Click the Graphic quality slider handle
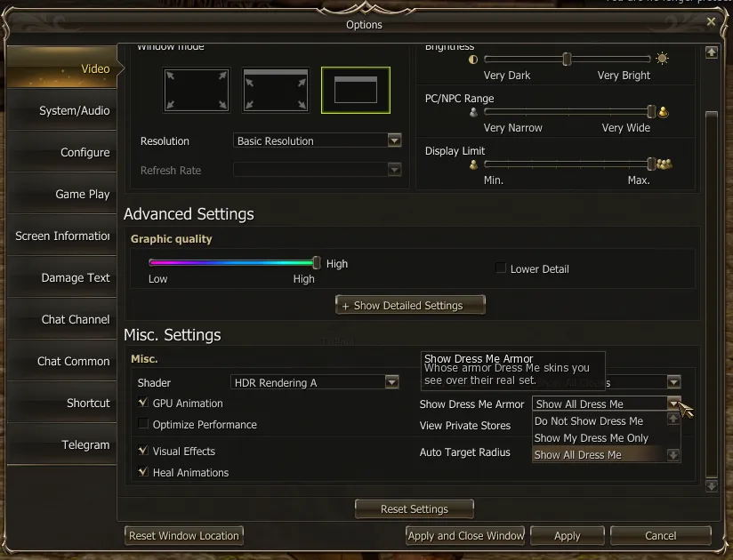The width and height of the screenshot is (733, 560). [x=317, y=262]
